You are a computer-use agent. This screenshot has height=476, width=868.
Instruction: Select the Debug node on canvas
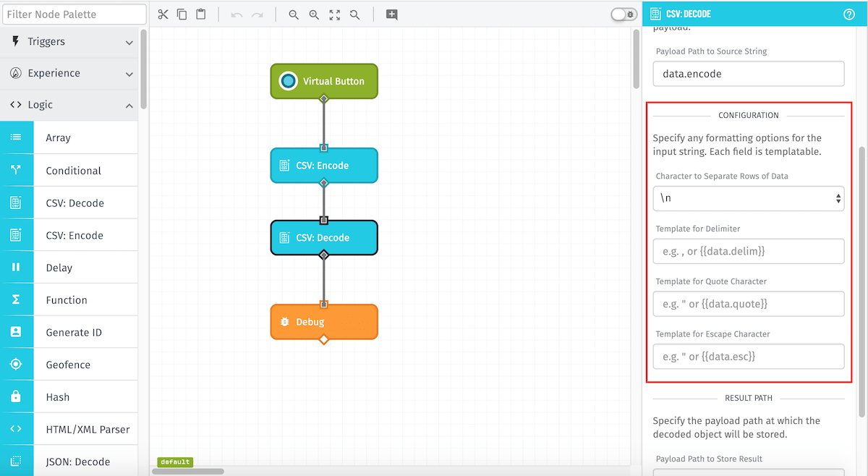(x=324, y=322)
